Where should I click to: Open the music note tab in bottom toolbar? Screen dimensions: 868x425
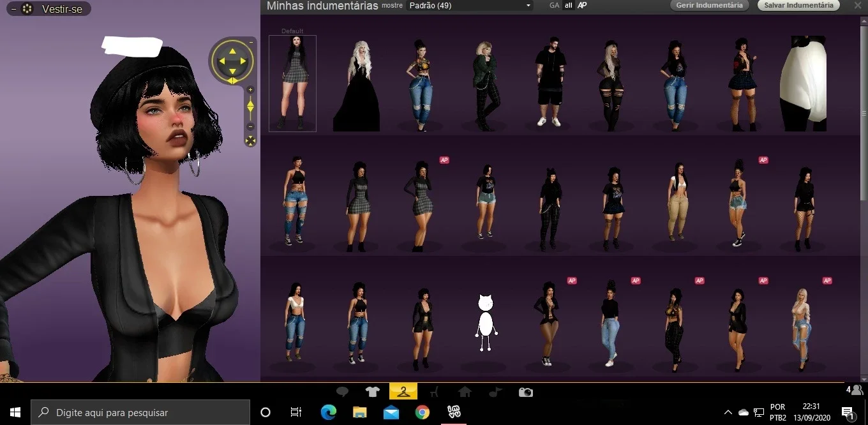point(495,392)
